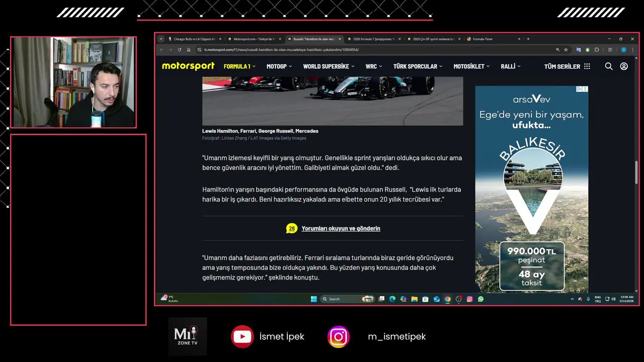Image resolution: width=644 pixels, height=362 pixels.
Task: Open the Chrome three-dot menu
Action: click(x=632, y=50)
